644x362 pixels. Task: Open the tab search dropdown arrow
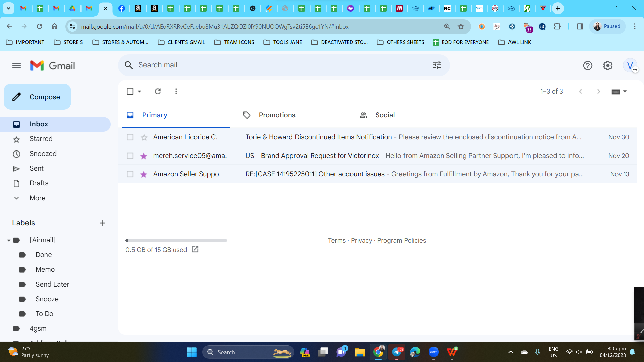8,8
